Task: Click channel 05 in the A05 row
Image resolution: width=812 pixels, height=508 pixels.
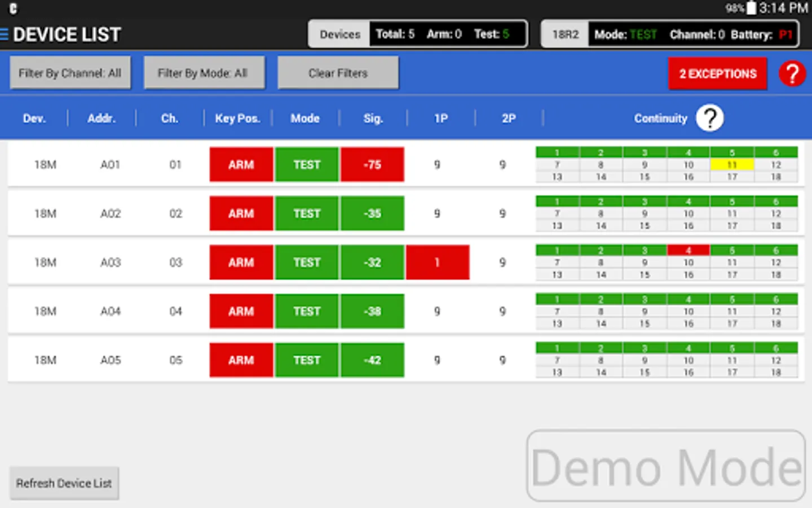Action: click(x=176, y=360)
